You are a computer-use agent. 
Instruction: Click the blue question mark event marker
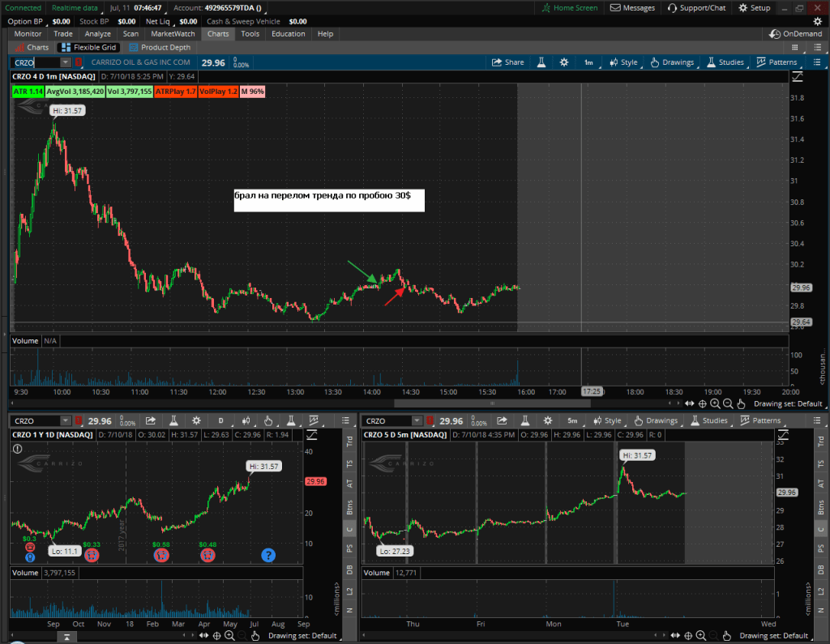268,555
